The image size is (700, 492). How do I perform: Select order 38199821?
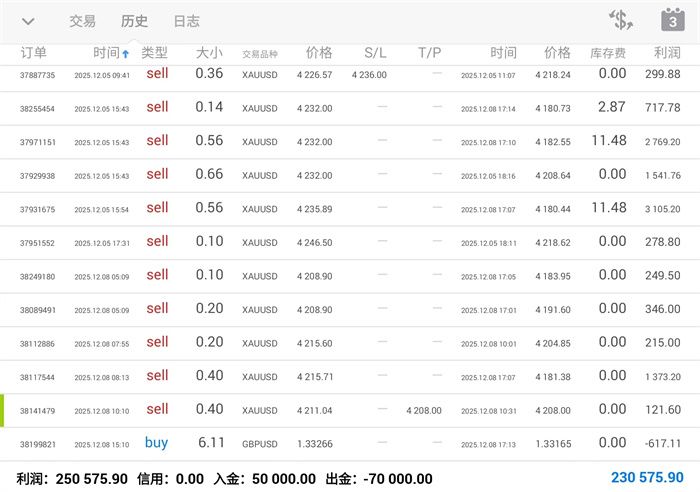[x=350, y=444]
